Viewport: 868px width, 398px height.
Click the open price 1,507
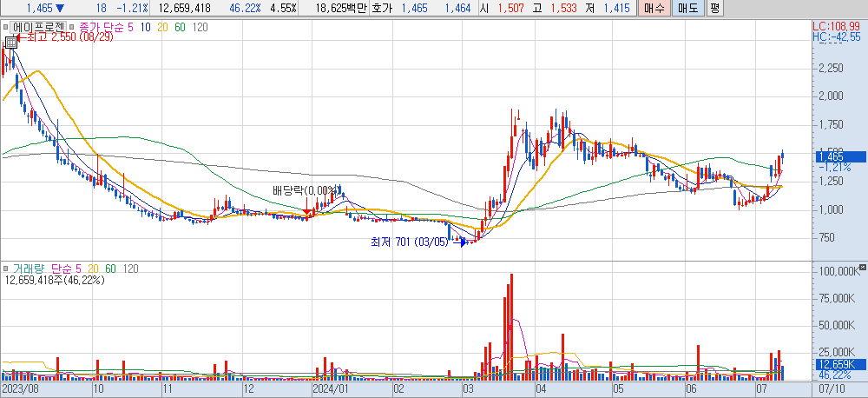[x=510, y=8]
